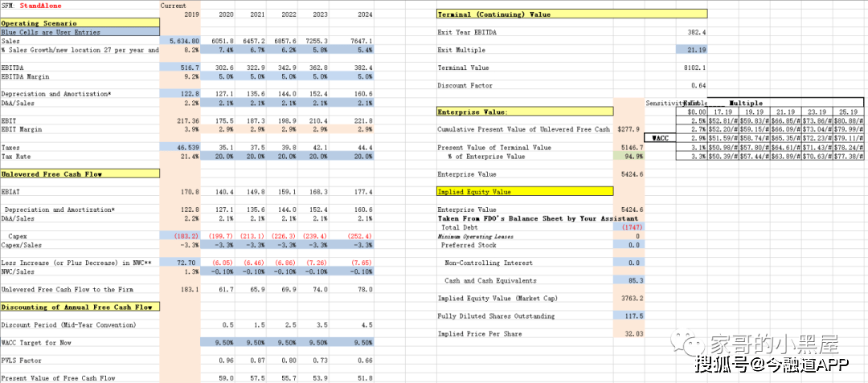Select the 'Implied Equity Value' yellow header
Viewport: 868px width, 383px height.
coord(525,192)
